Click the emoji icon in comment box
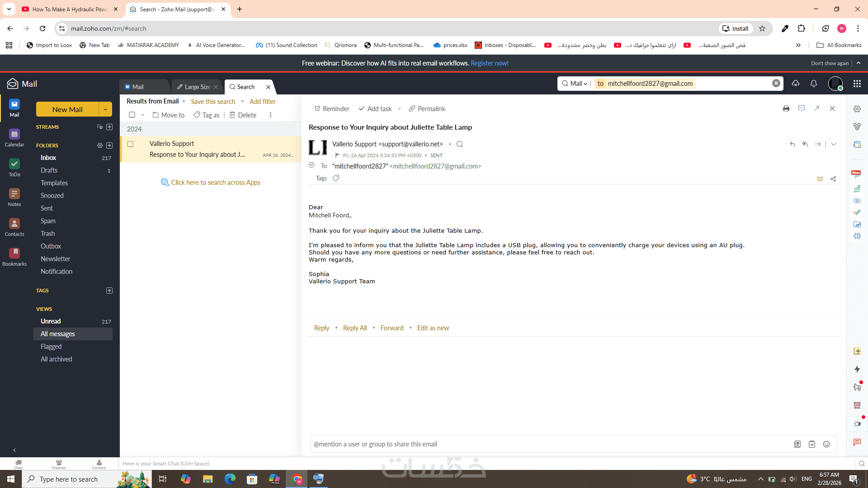This screenshot has height=488, width=868. click(826, 444)
